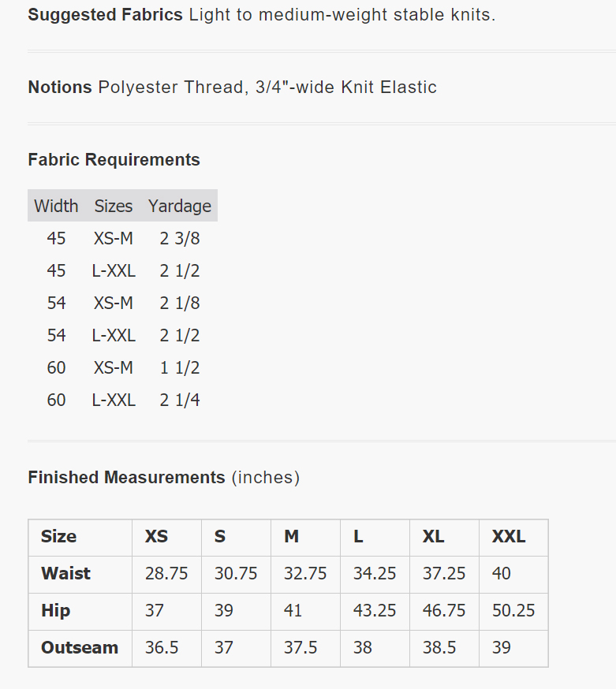This screenshot has width=616, height=689.
Task: Select hip measurement 50.25
Action: (x=513, y=611)
